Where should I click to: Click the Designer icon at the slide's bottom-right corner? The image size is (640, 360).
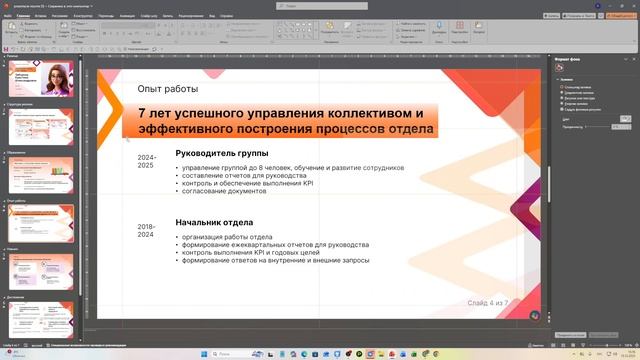click(534, 316)
